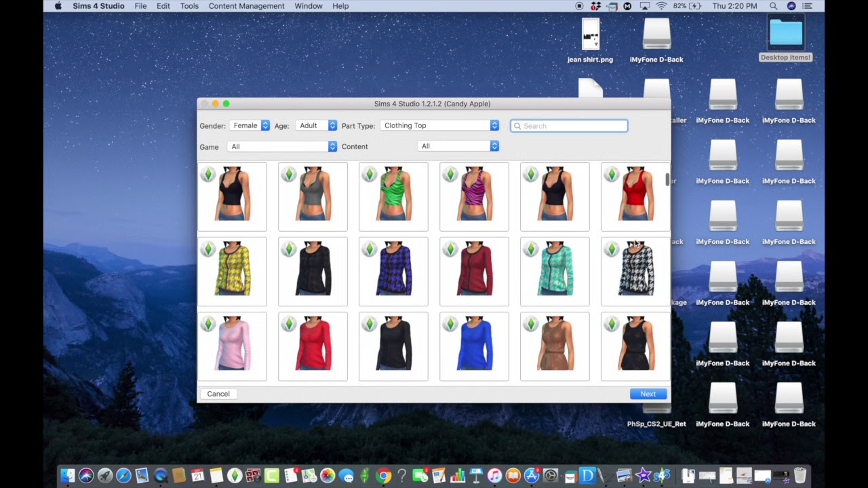Select the blue long-sleeve top thumbnail
Screen dimensions: 868x488
(474, 346)
